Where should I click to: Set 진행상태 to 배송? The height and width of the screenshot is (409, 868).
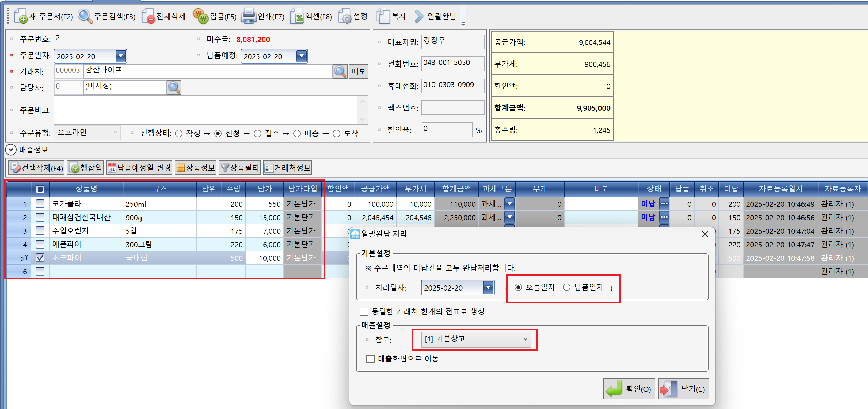297,133
